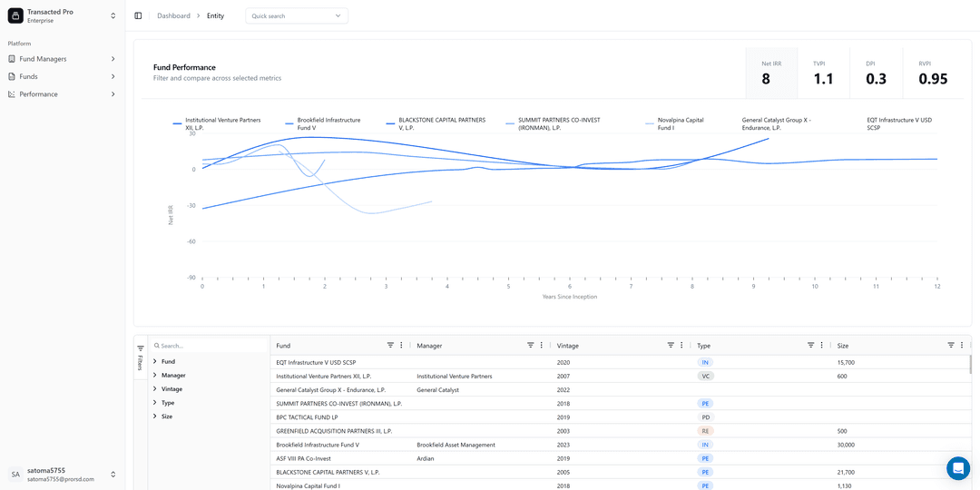
Task: Toggle General Catalyst Group X legend series
Action: click(x=776, y=123)
